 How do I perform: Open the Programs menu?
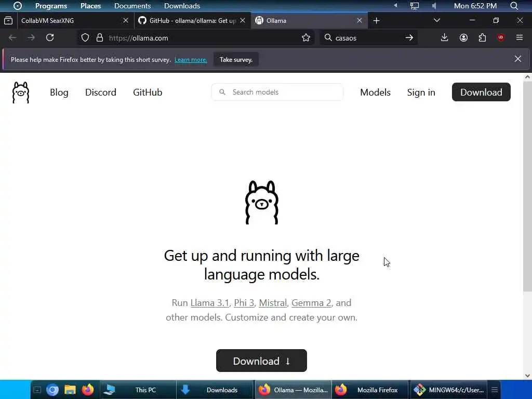(51, 6)
